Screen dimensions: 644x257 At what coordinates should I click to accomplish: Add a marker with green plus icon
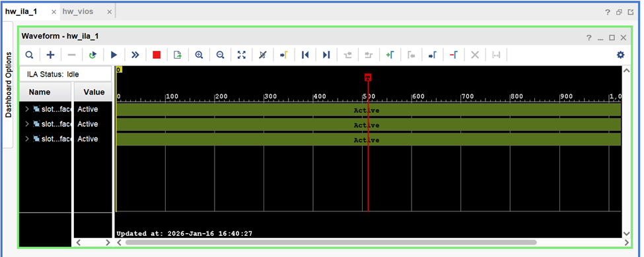[x=390, y=55]
